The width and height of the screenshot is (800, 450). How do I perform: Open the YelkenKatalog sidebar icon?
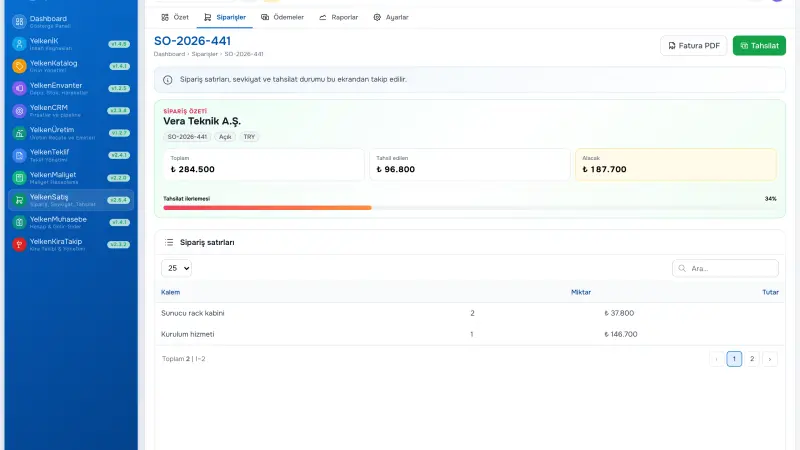(x=19, y=66)
